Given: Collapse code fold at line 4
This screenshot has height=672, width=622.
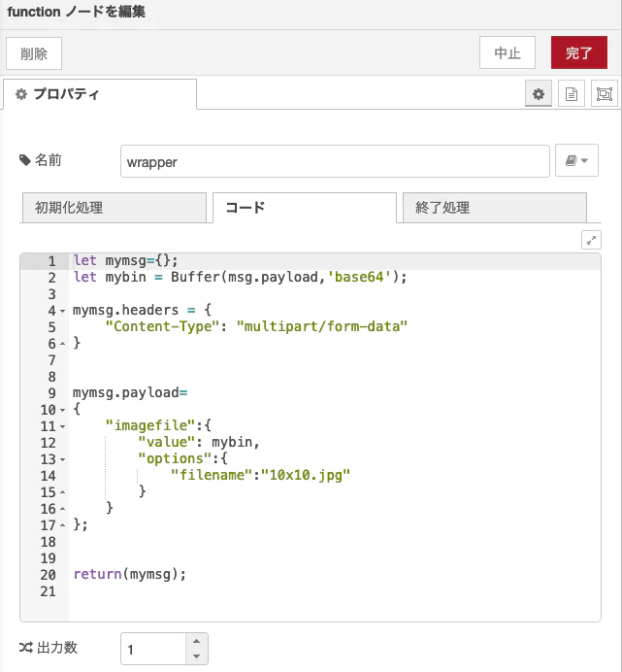Looking at the screenshot, I should pyautogui.click(x=62, y=311).
